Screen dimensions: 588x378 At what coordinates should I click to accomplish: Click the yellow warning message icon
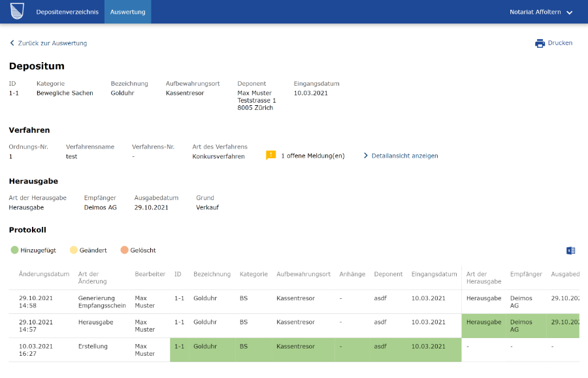[x=270, y=155]
